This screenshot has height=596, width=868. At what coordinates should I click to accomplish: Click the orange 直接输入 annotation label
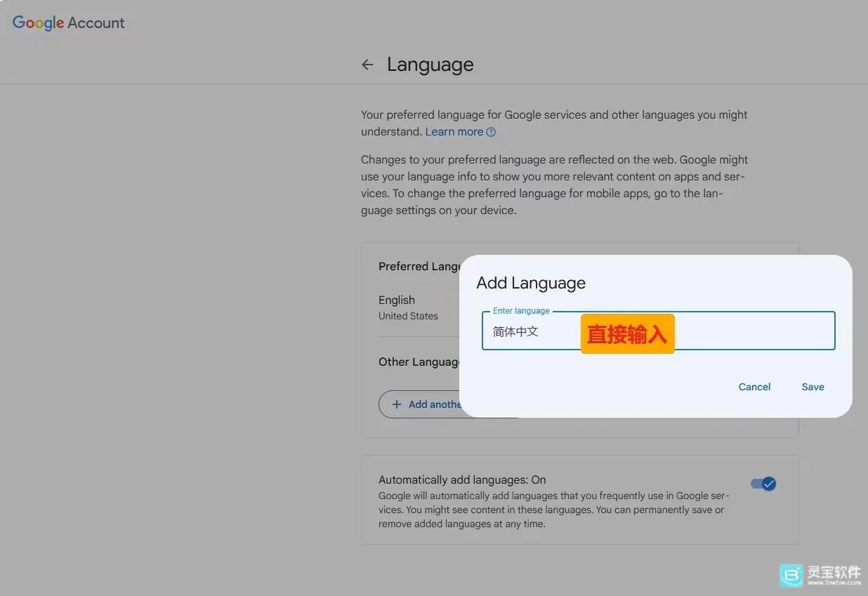click(627, 334)
